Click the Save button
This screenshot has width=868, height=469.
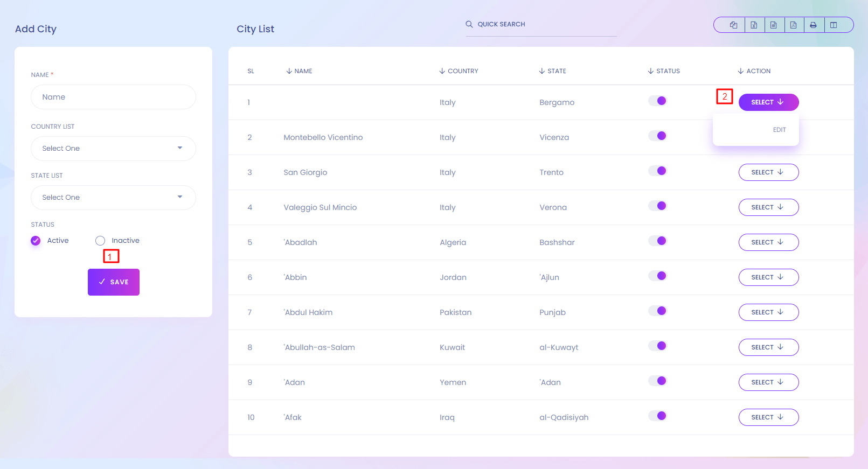coord(114,282)
